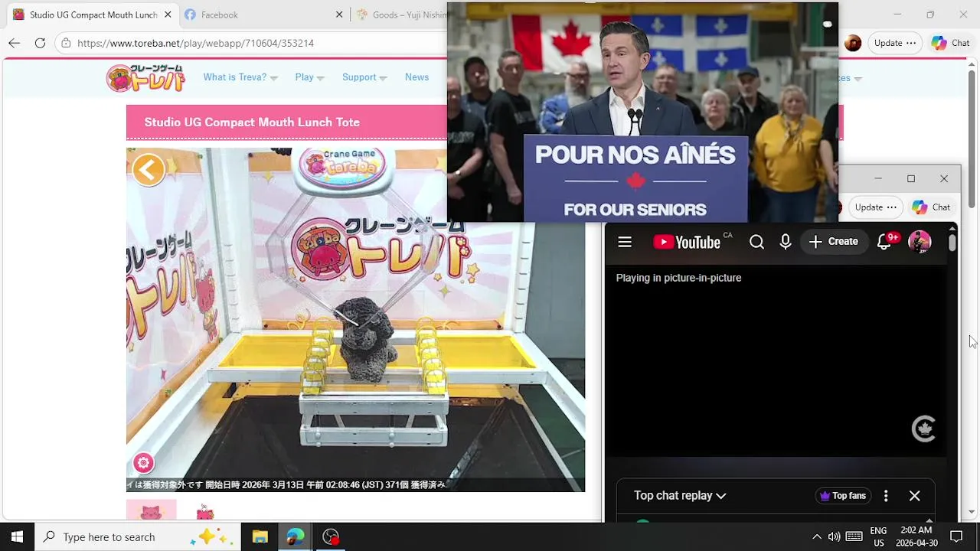Switch to Edge on the taskbar

[x=295, y=536]
